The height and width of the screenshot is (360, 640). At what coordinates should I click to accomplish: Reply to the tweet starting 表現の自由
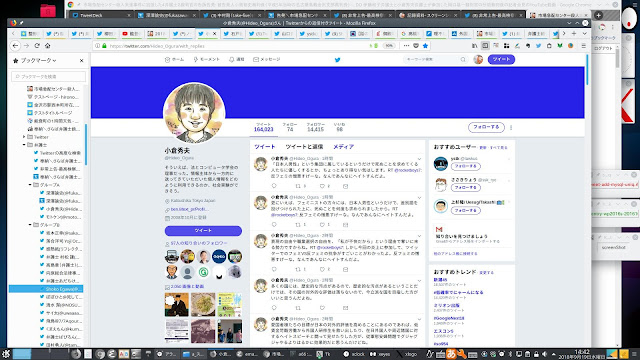click(x=274, y=269)
